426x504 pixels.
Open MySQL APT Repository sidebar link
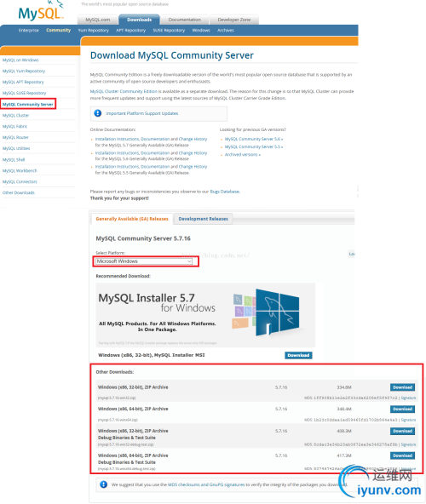pyautogui.click(x=23, y=82)
